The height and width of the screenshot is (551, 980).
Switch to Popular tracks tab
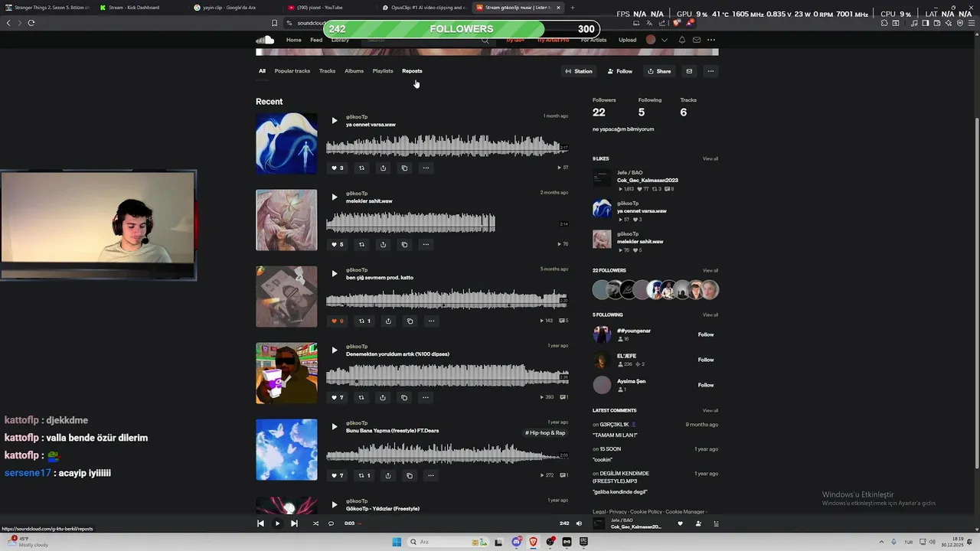pyautogui.click(x=292, y=71)
